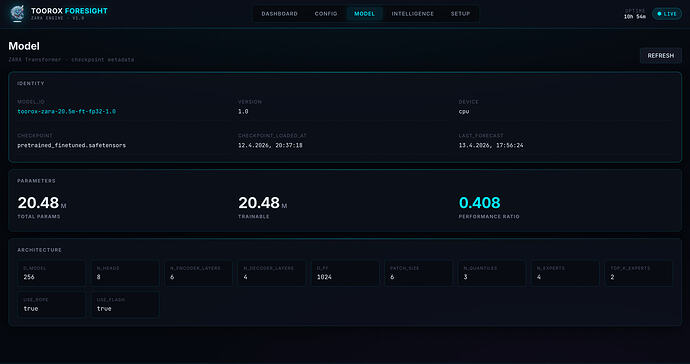
Task: Click the d_model 256 card
Action: pos(51,273)
